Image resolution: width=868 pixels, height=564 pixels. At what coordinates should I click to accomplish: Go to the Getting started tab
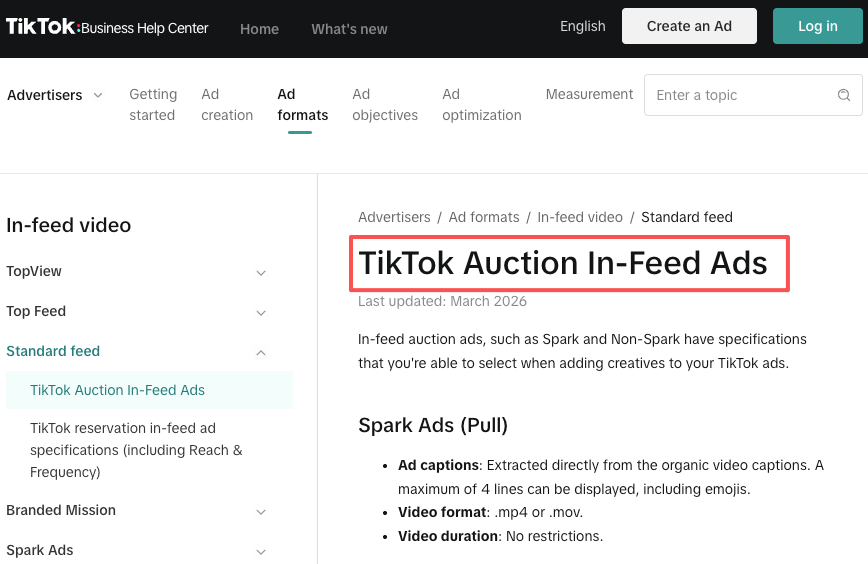pyautogui.click(x=153, y=105)
